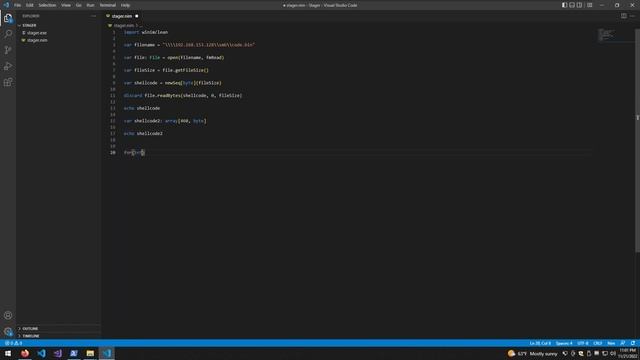Open stager.exe in the explorer

tap(37, 33)
